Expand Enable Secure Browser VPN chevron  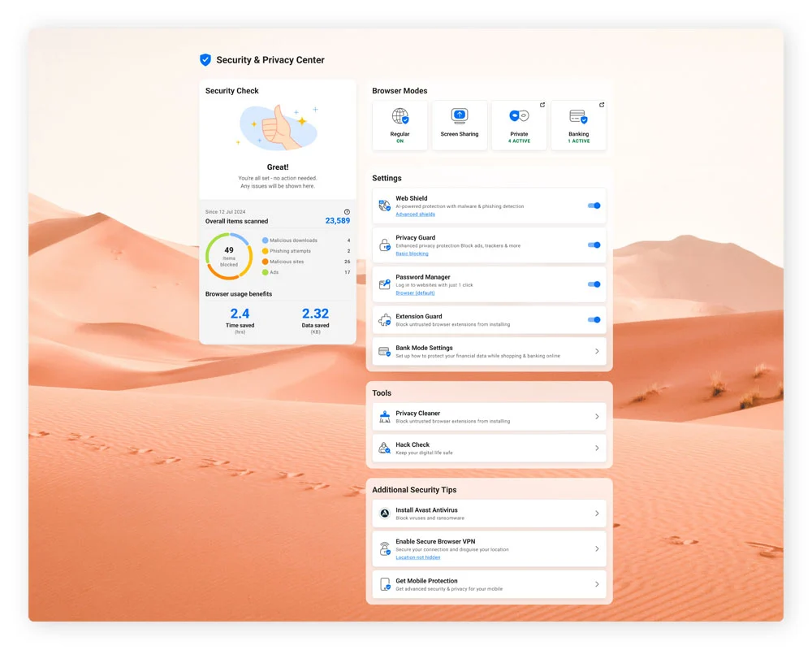(597, 549)
